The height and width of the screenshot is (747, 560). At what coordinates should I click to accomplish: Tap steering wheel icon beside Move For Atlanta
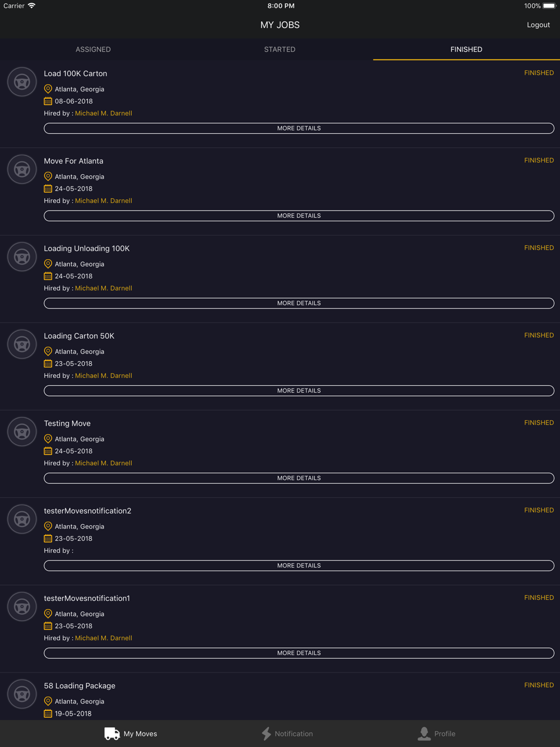tap(22, 169)
